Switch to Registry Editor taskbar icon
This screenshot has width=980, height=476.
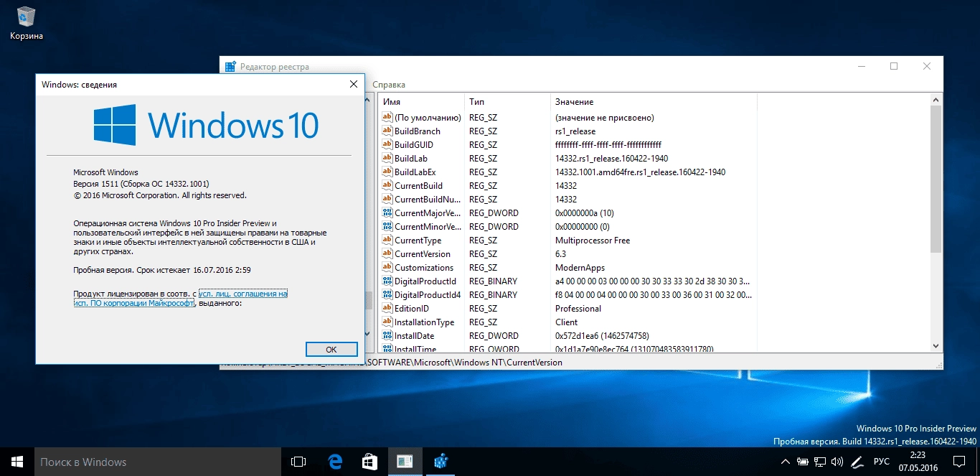(x=440, y=462)
